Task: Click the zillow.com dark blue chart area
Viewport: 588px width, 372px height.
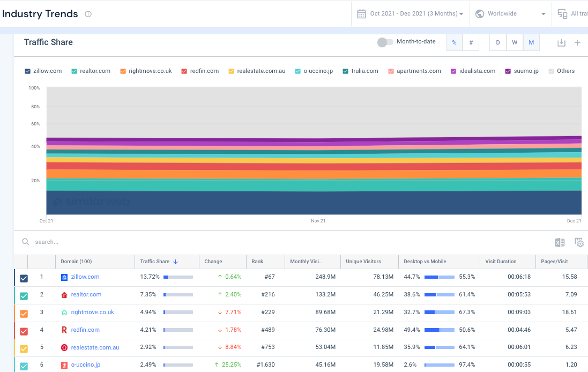Action: (314, 203)
